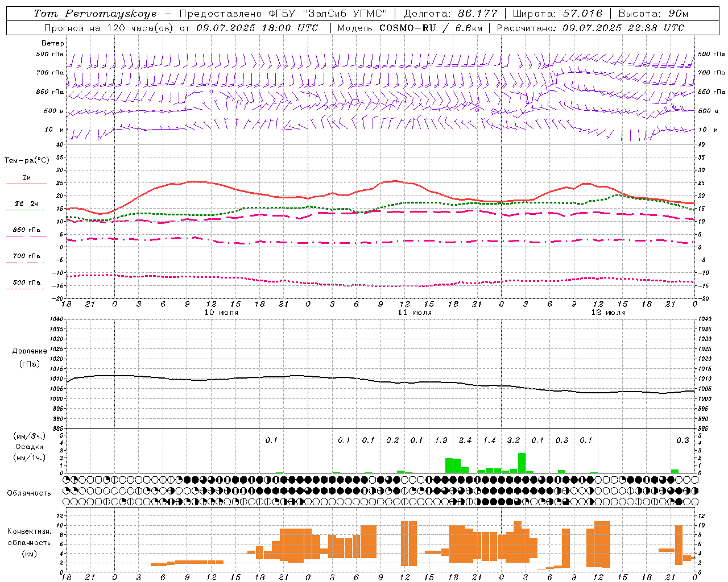Image resolution: width=728 pixels, height=582 pixels.
Task: Click the date label 12 июля
Action: tap(608, 313)
